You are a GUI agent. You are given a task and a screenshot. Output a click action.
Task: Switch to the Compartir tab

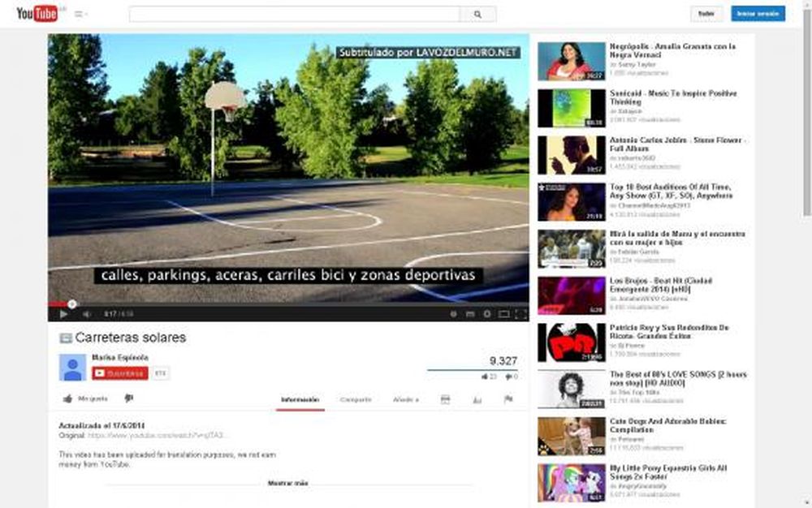[x=358, y=398]
